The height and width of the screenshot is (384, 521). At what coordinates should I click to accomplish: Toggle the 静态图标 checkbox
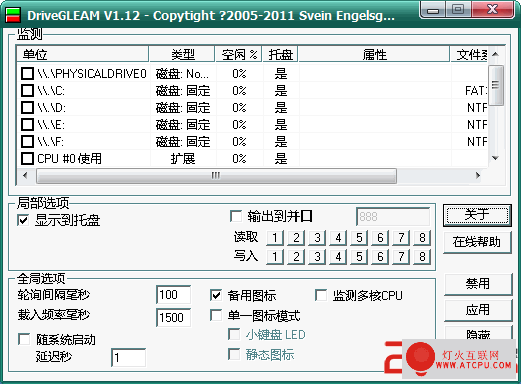tap(234, 354)
